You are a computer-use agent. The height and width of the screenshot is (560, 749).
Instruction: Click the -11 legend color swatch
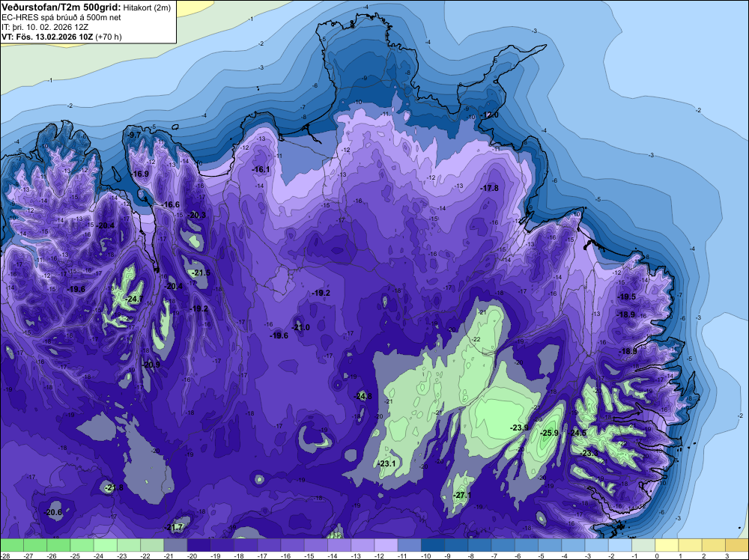[410, 546]
